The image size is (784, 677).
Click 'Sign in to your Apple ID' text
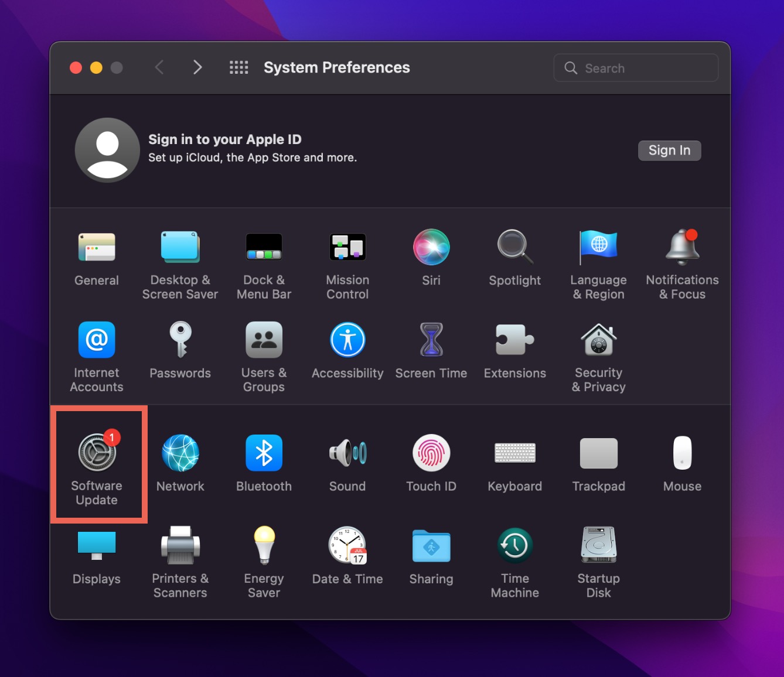coord(225,139)
